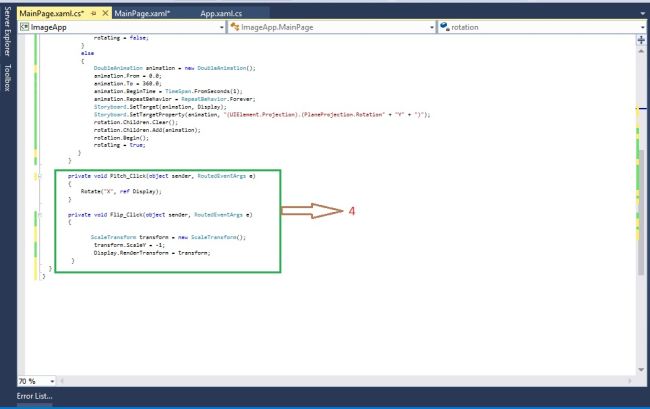Viewport: 650px width, 409px height.
Task: Click the Storyboard.SetTarget(animation, Display) line
Action: click(160, 107)
